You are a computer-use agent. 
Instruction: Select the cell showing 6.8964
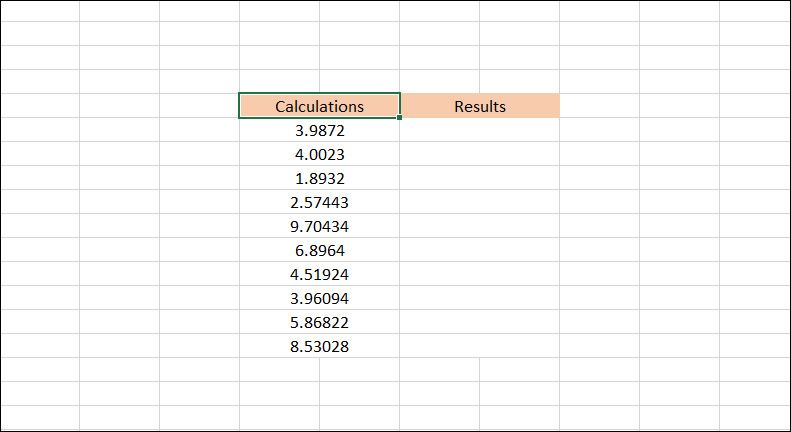[319, 250]
